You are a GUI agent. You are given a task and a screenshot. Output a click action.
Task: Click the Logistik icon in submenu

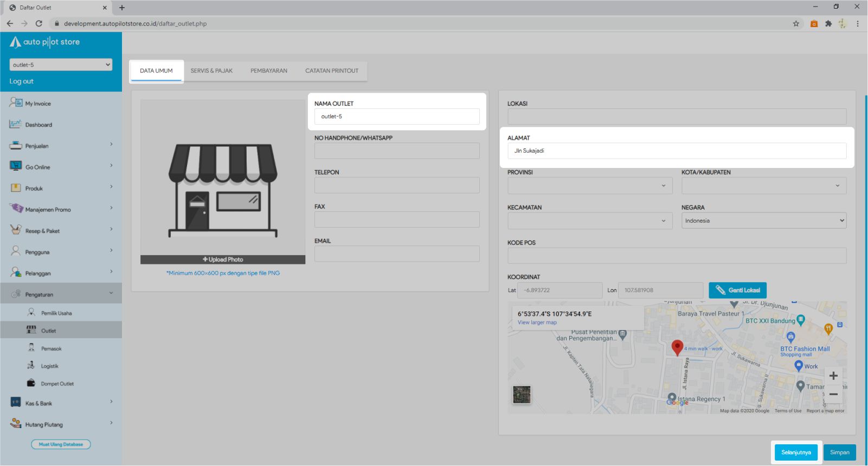pos(31,366)
